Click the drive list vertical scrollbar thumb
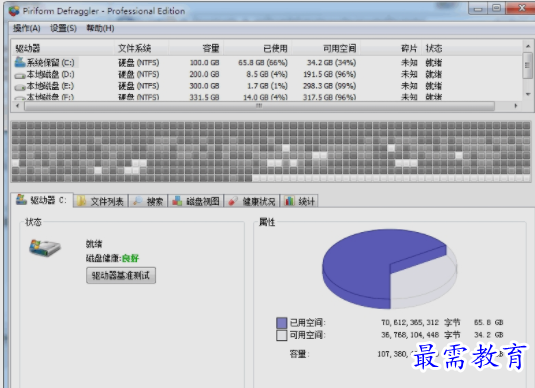535x388 pixels. (527, 65)
